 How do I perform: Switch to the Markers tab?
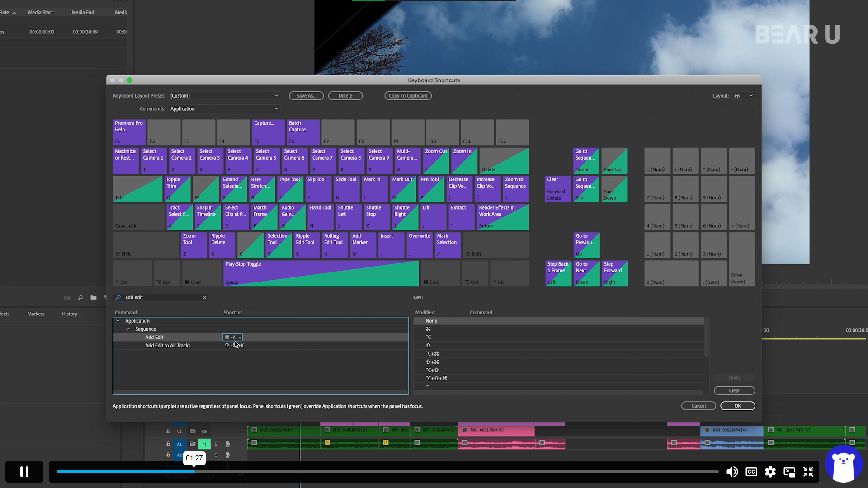coord(36,314)
